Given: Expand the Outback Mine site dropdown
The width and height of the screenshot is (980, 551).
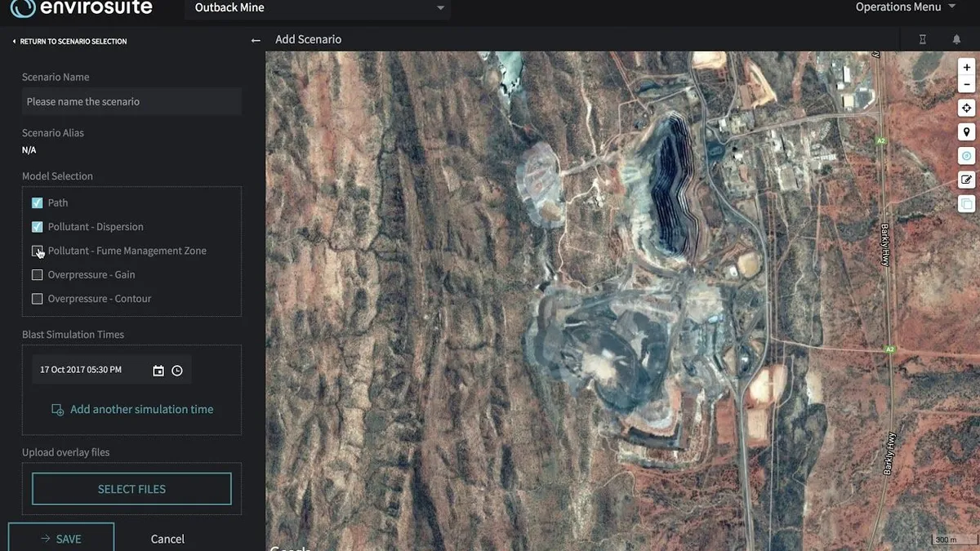Looking at the screenshot, I should pyautogui.click(x=318, y=8).
